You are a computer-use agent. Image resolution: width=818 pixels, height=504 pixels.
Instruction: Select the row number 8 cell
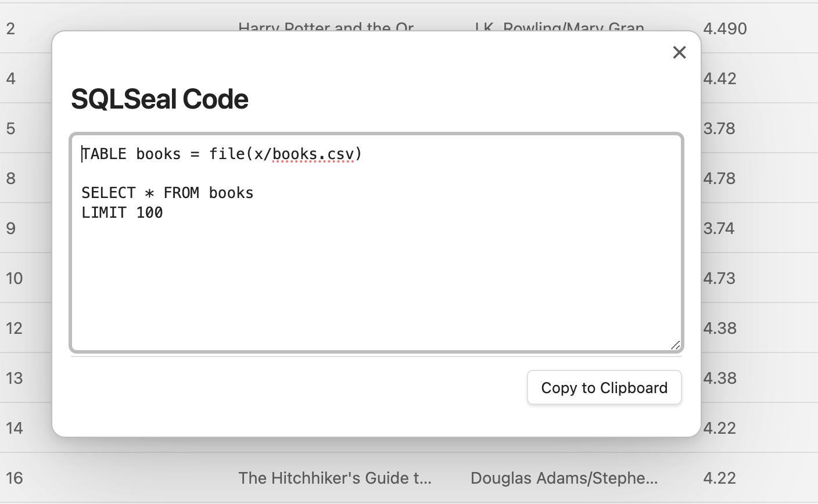pos(10,178)
